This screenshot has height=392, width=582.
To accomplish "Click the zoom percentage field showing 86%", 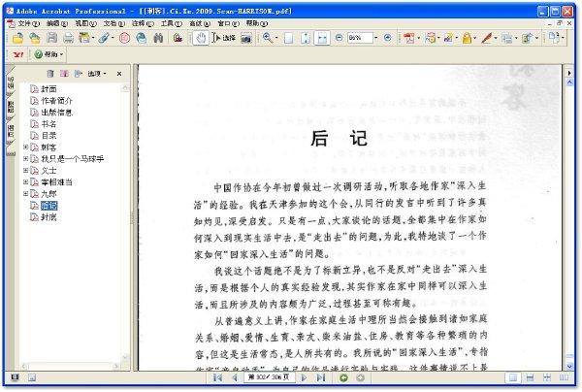I will pyautogui.click(x=360, y=38).
